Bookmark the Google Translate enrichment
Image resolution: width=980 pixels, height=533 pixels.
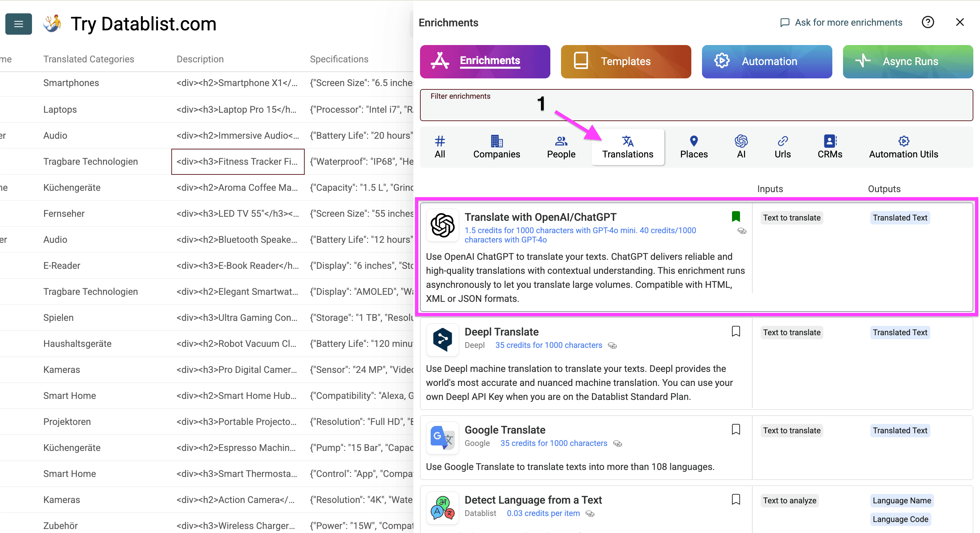tap(736, 429)
